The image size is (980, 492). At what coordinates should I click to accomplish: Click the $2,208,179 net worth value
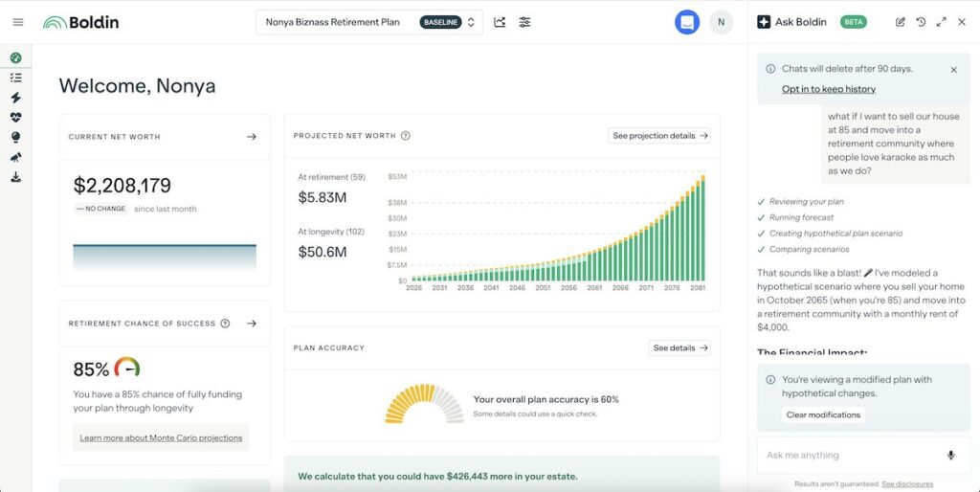tap(122, 185)
